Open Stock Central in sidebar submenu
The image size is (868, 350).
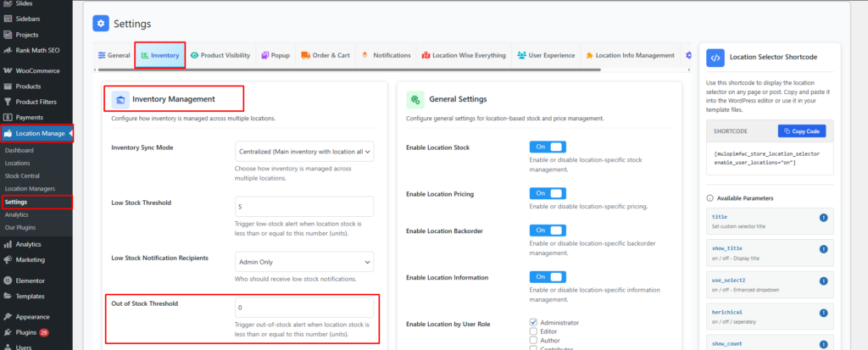point(24,175)
